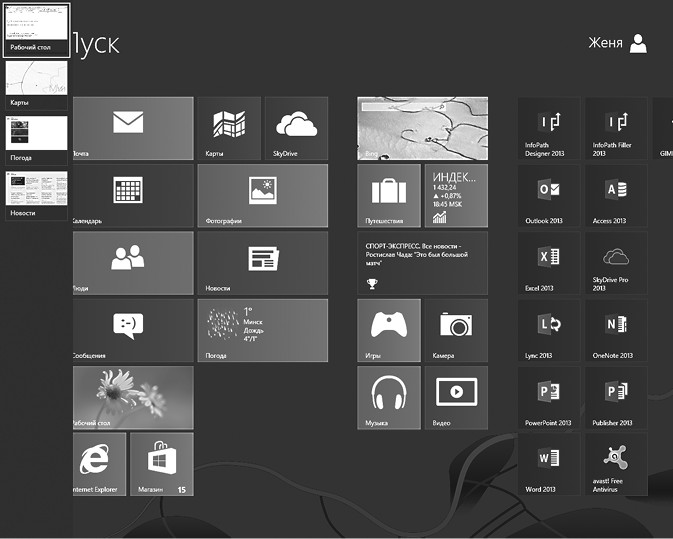The height and width of the screenshot is (539, 673).
Task: Launch the Maps (Карты) tile
Action: click(x=229, y=128)
